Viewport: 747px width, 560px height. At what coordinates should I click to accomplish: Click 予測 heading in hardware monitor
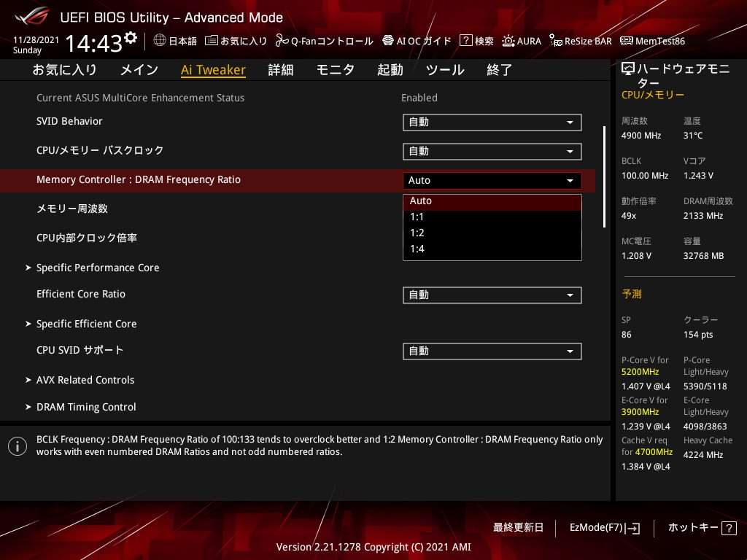pos(632,295)
